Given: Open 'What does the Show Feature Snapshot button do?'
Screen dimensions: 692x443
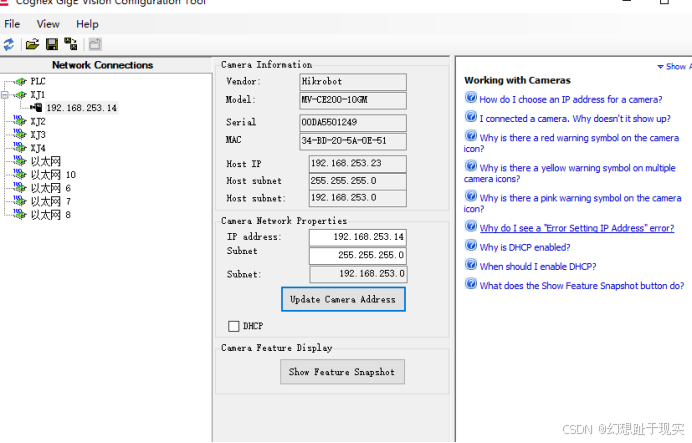Looking at the screenshot, I should click(582, 286).
